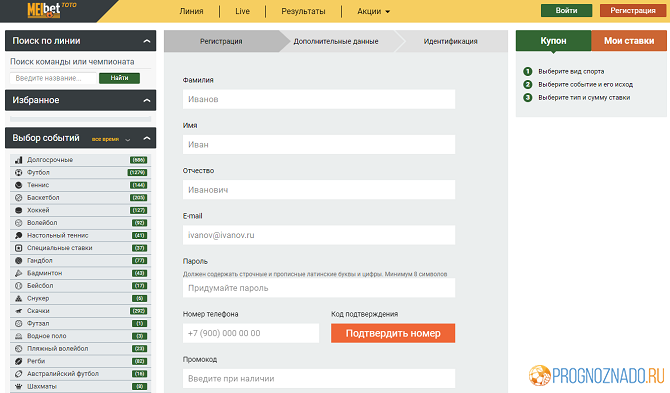The image size is (670, 393).
Task: Collapse the Избранное panel
Action: 147,100
